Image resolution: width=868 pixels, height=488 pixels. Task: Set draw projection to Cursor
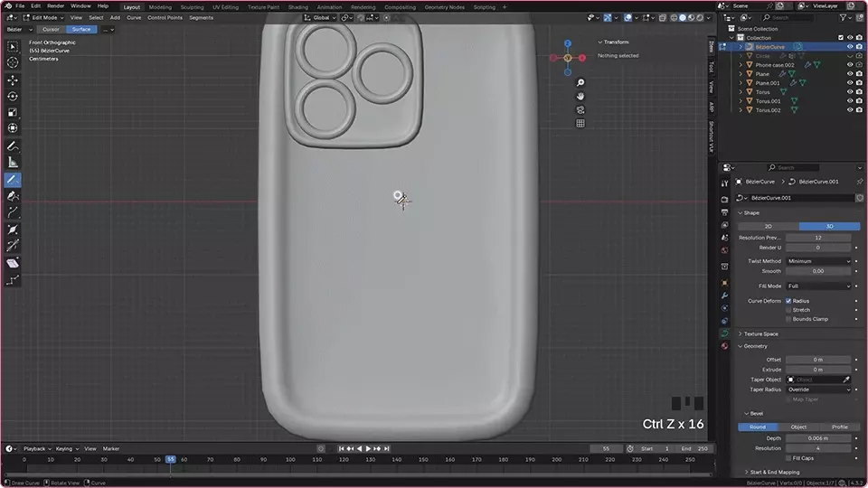tap(51, 29)
